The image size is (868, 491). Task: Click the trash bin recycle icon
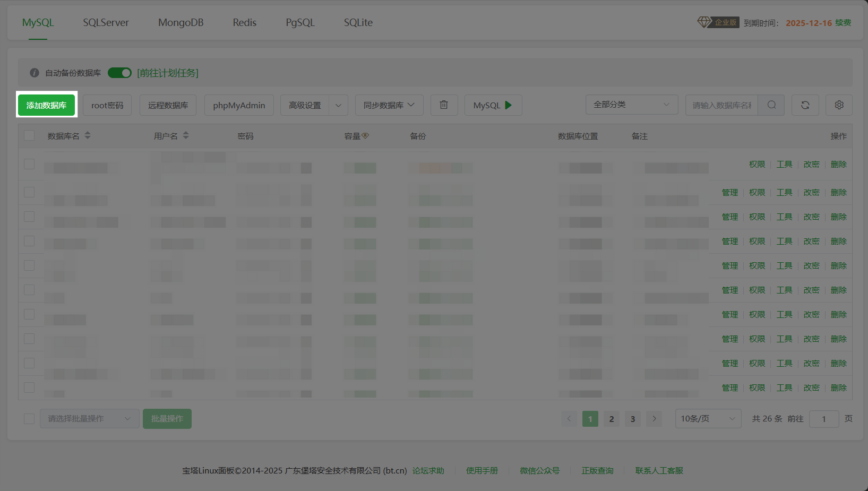444,105
